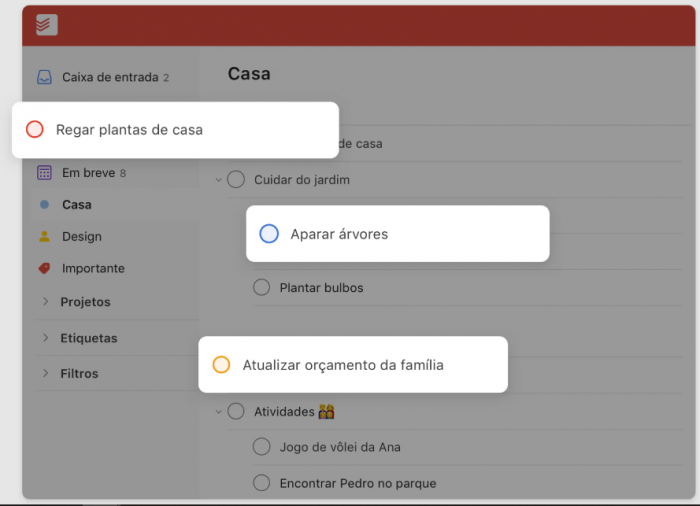Complete the Plantar bulbos task circle
This screenshot has width=700, height=506.
pyautogui.click(x=262, y=287)
